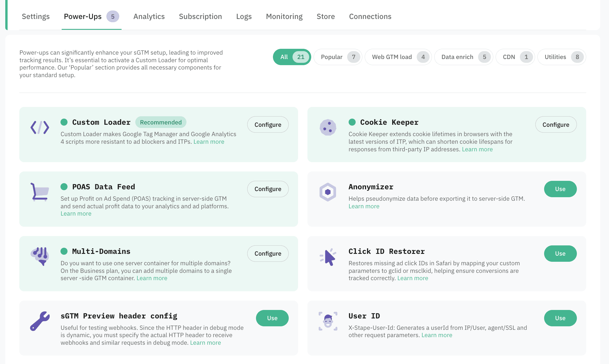Configure the Custom Loader power-up
609x364 pixels.
(268, 125)
